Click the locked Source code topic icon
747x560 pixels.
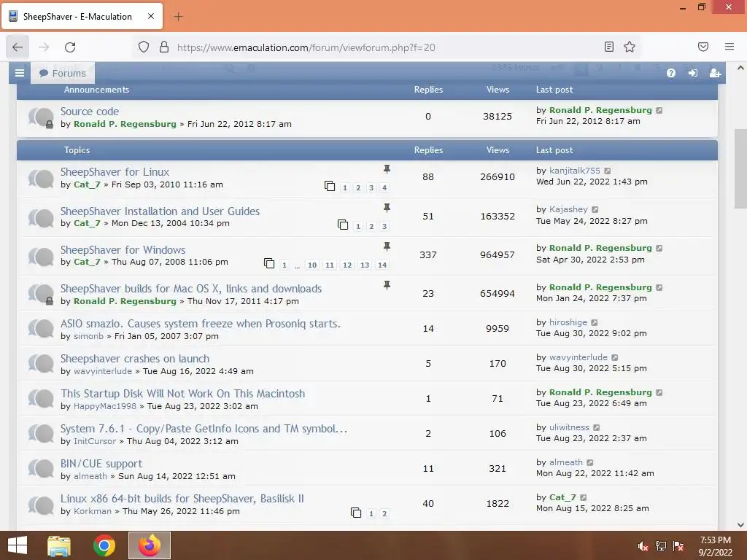click(x=41, y=117)
